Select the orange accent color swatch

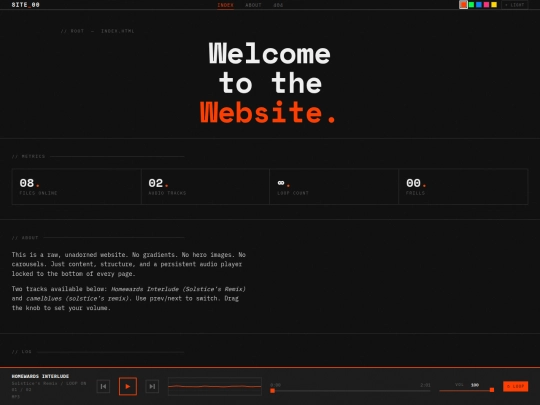(x=464, y=5)
